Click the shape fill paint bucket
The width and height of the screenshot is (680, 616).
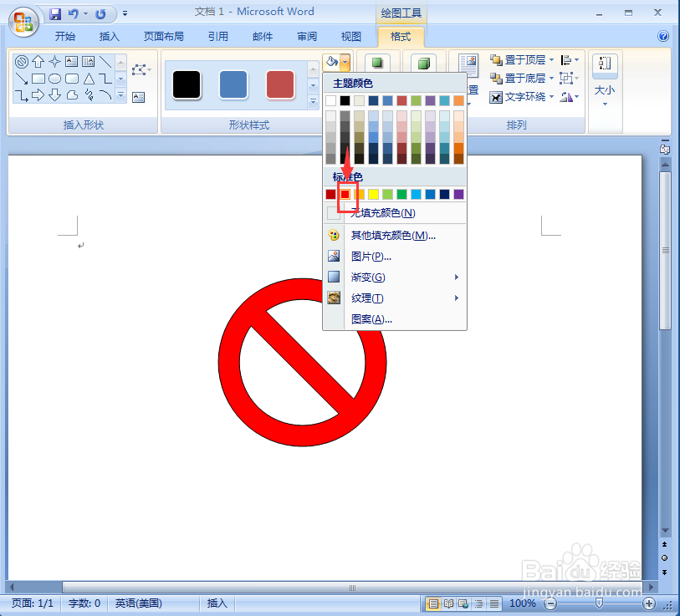[331, 62]
